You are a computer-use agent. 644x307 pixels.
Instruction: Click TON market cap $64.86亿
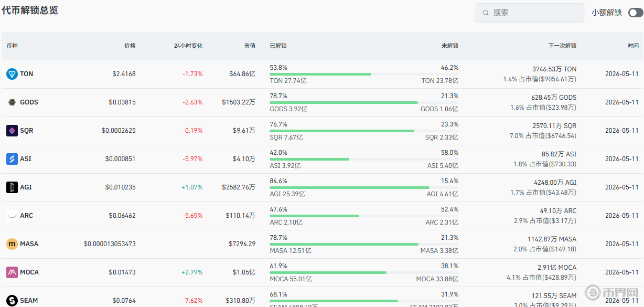point(242,74)
